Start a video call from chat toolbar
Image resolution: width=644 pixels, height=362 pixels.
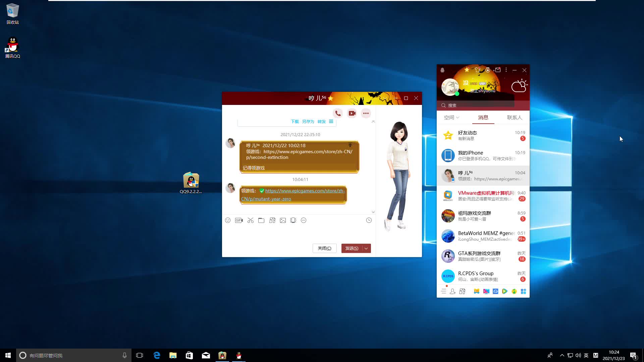(352, 113)
